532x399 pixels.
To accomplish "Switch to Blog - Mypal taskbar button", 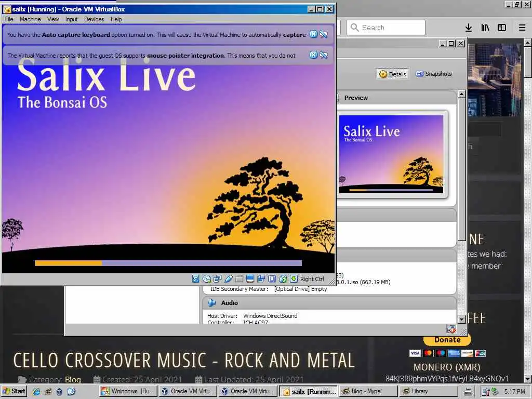I will (368, 391).
